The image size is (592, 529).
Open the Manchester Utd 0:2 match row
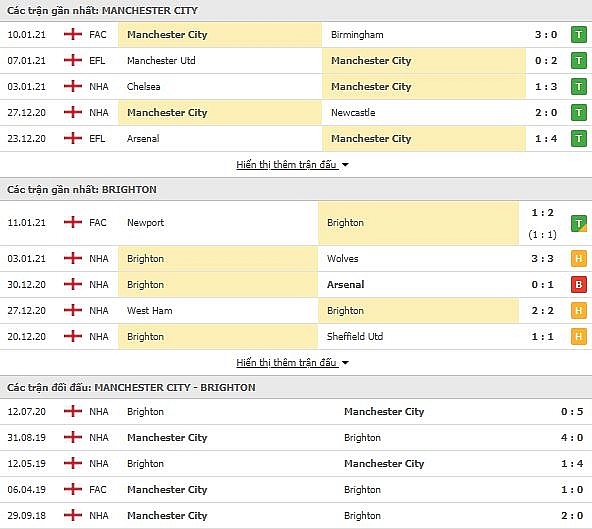[296, 60]
